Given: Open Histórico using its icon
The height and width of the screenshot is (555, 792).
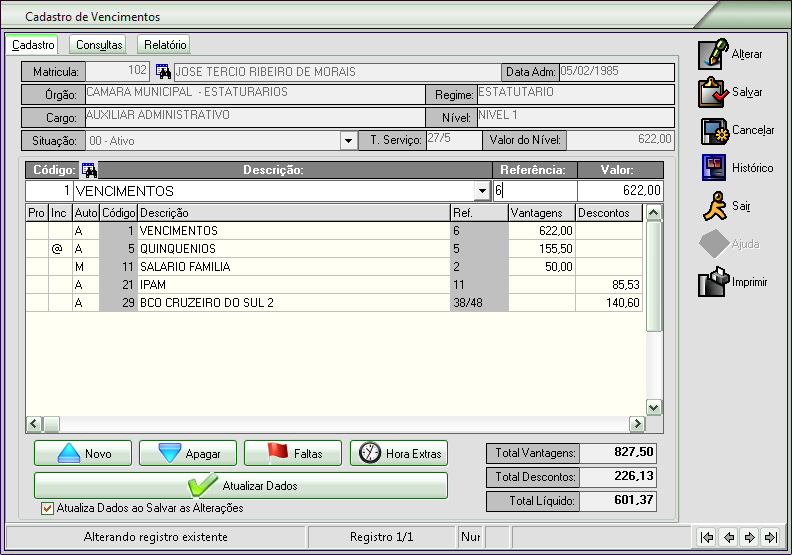Looking at the screenshot, I should tap(714, 168).
